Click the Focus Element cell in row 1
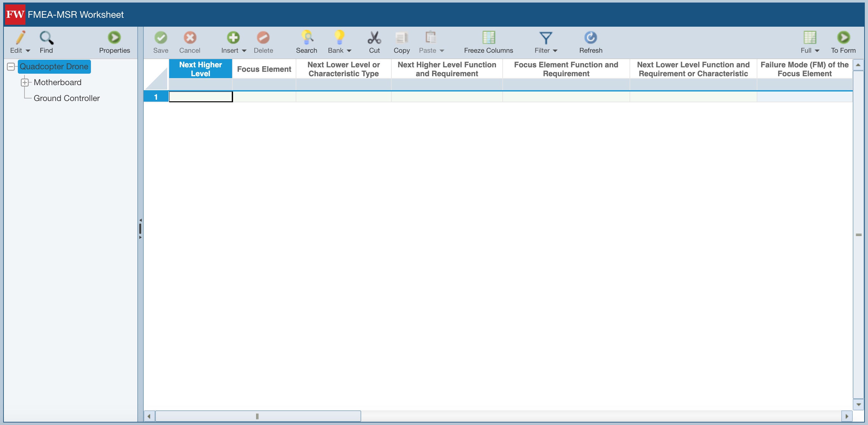The image size is (868, 425). coord(264,97)
